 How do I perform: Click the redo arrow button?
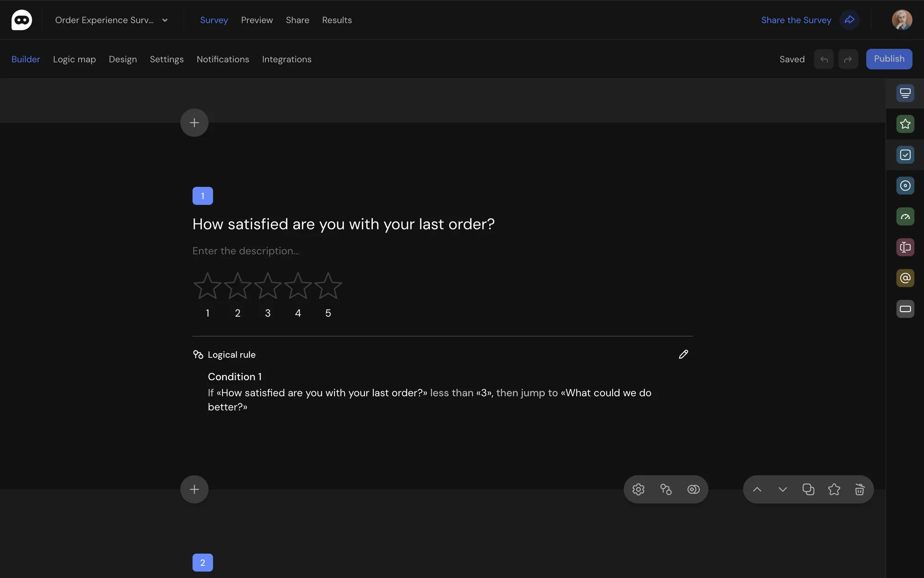(x=848, y=59)
